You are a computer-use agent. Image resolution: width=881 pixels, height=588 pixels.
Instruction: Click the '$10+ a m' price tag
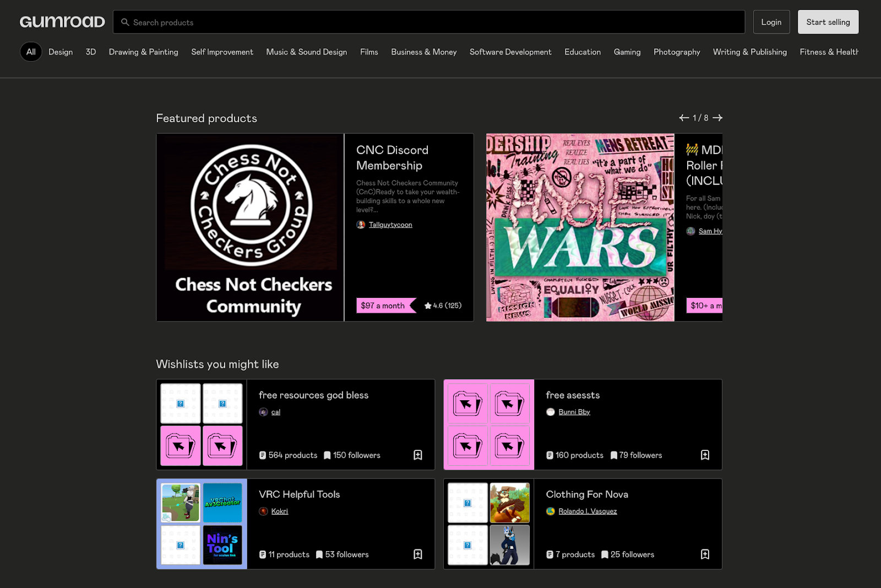coord(705,306)
